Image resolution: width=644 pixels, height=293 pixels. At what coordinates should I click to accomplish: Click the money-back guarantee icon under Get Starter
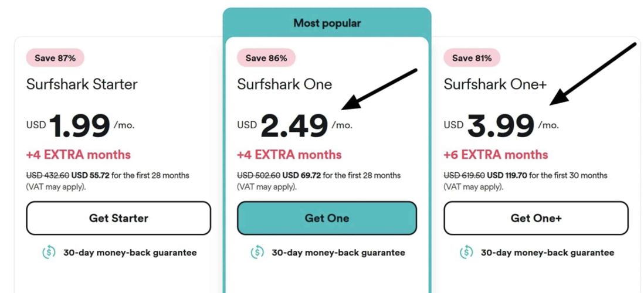click(x=48, y=253)
